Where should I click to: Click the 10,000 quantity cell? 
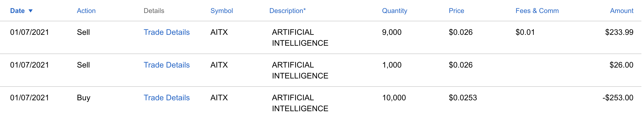[394, 98]
